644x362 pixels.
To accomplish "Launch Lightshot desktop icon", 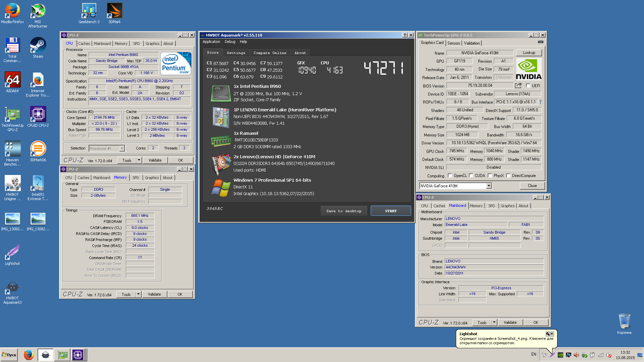I will [x=12, y=255].
